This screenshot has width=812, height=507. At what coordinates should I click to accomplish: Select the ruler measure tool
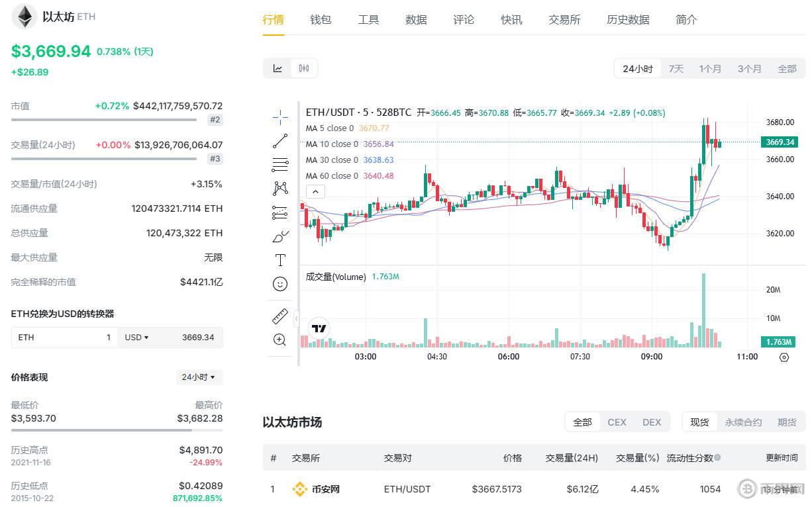(x=280, y=316)
